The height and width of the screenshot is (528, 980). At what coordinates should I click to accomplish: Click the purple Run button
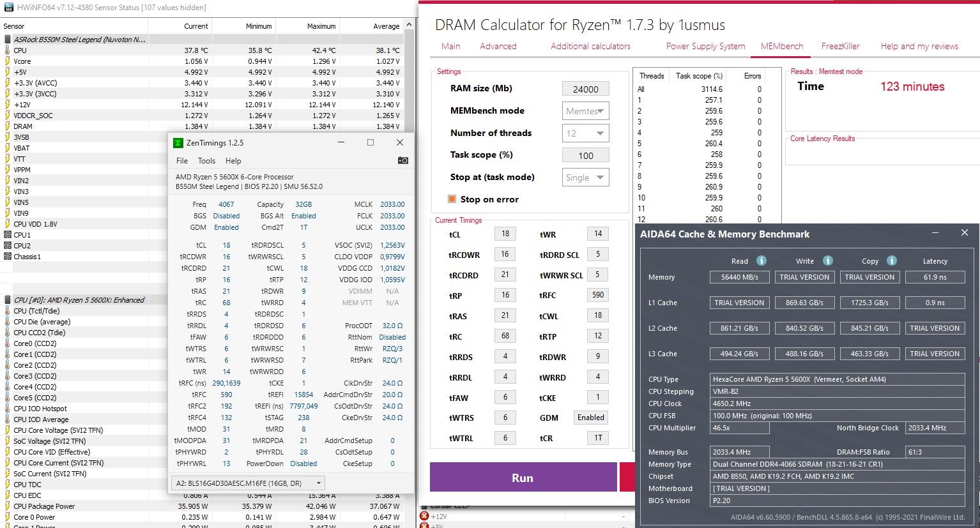[523, 478]
